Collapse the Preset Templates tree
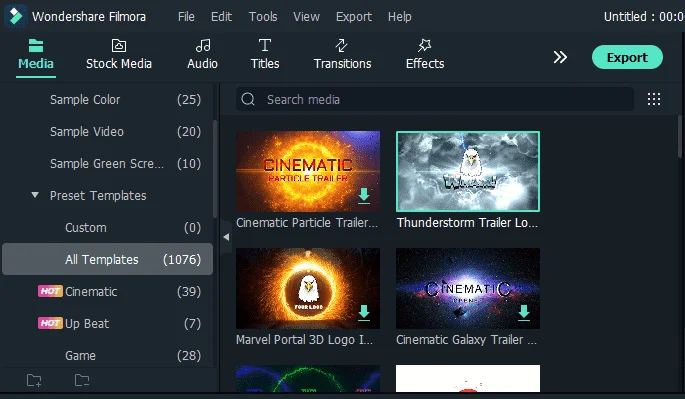685x399 pixels. coord(35,195)
